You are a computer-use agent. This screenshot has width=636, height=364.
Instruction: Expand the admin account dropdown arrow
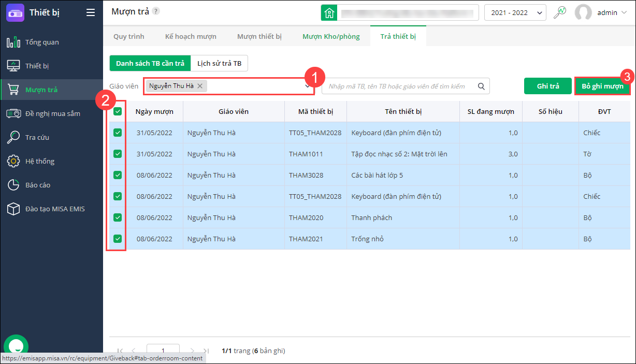point(624,13)
